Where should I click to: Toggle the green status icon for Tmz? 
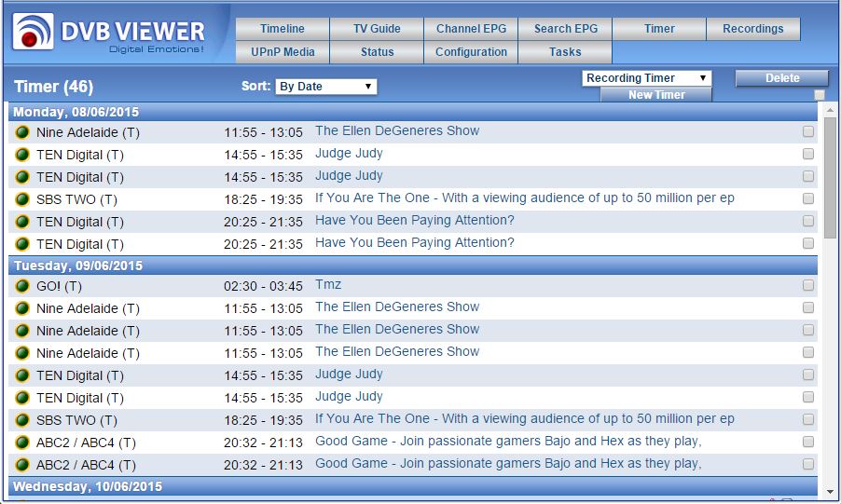22,286
